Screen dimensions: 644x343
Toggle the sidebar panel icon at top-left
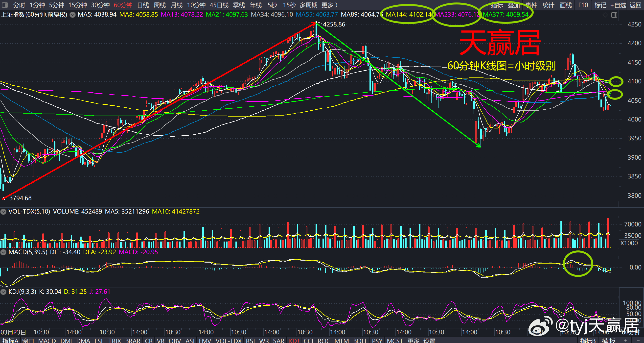click(x=4, y=5)
